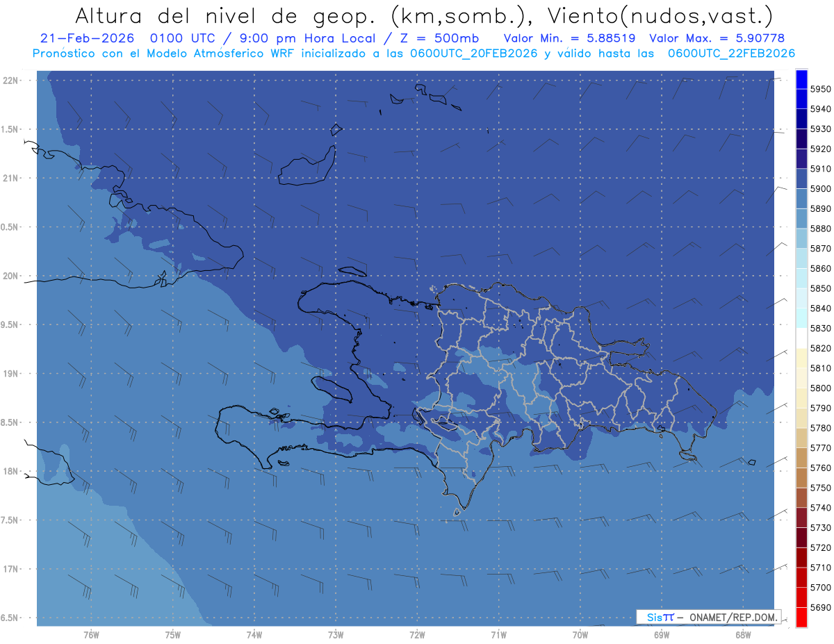Click color bar swatch between 5730 and 5720
834x644 pixels.
[x=801, y=537]
